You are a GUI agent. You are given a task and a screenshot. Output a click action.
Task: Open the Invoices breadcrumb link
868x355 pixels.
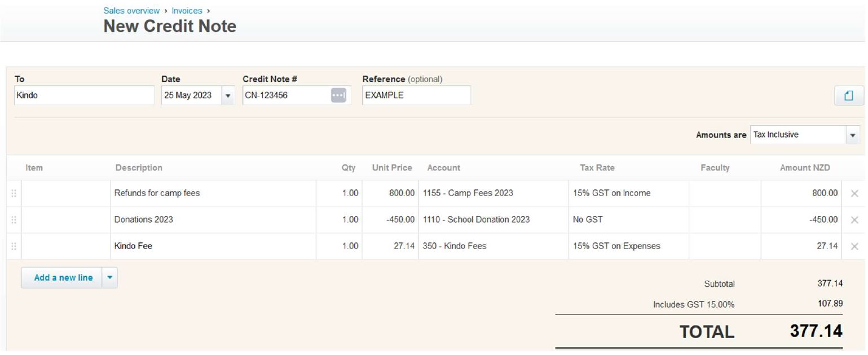coord(187,11)
